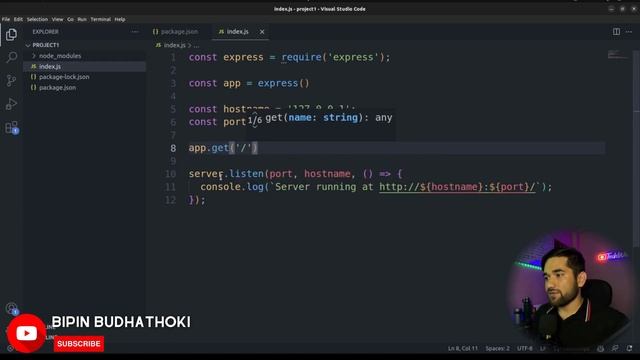Open the Accounts icon in activity bar

(x=11, y=308)
